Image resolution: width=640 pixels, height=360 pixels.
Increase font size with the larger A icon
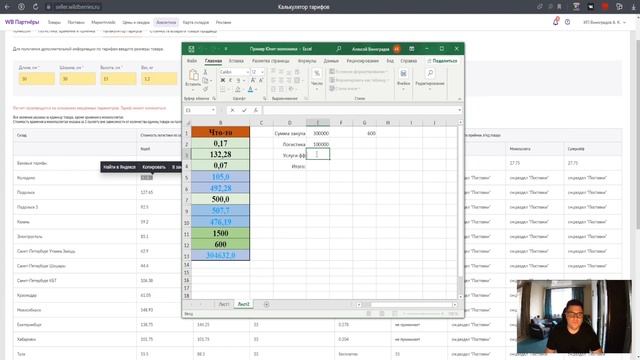tap(253, 80)
